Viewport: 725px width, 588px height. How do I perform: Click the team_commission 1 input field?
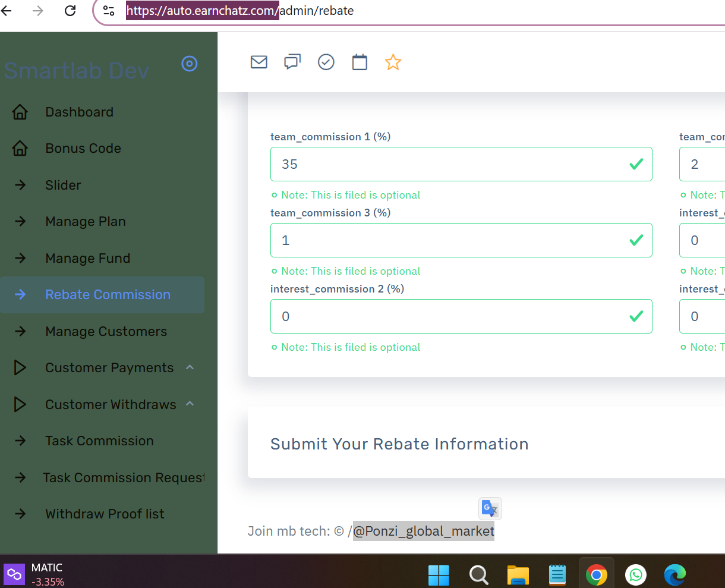[452, 164]
